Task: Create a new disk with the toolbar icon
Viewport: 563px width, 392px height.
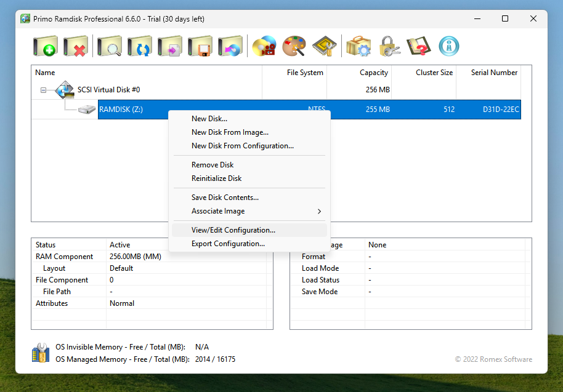Action: (x=45, y=46)
